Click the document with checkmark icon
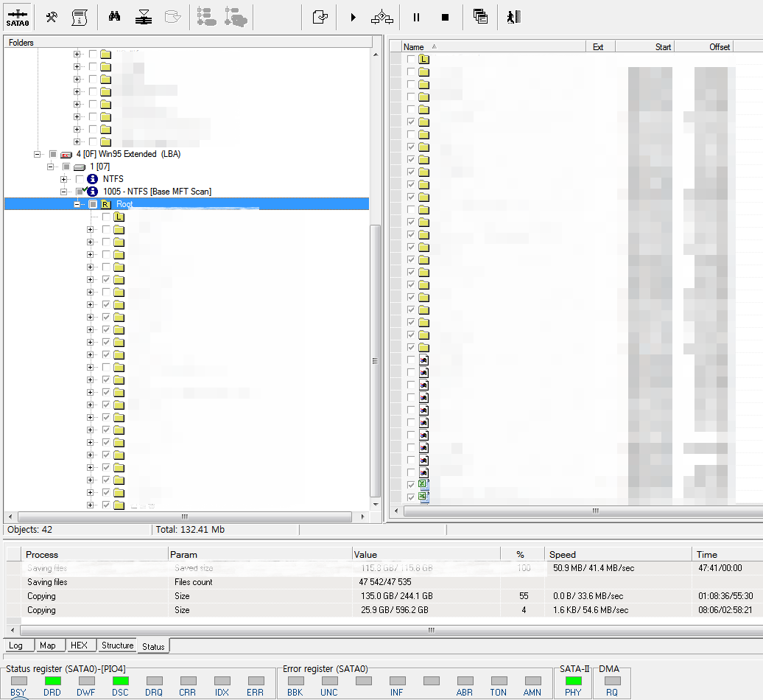 coord(320,18)
